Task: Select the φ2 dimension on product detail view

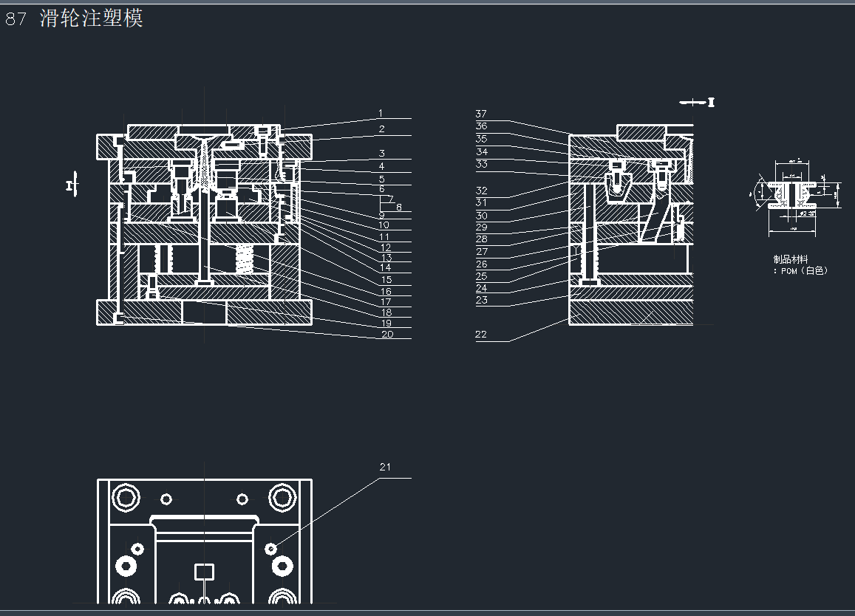Action: pyautogui.click(x=803, y=213)
